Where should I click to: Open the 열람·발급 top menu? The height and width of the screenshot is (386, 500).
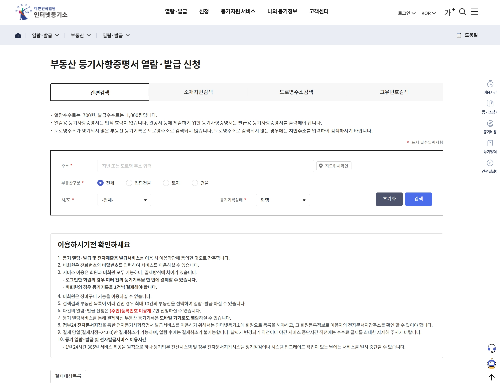click(x=176, y=12)
